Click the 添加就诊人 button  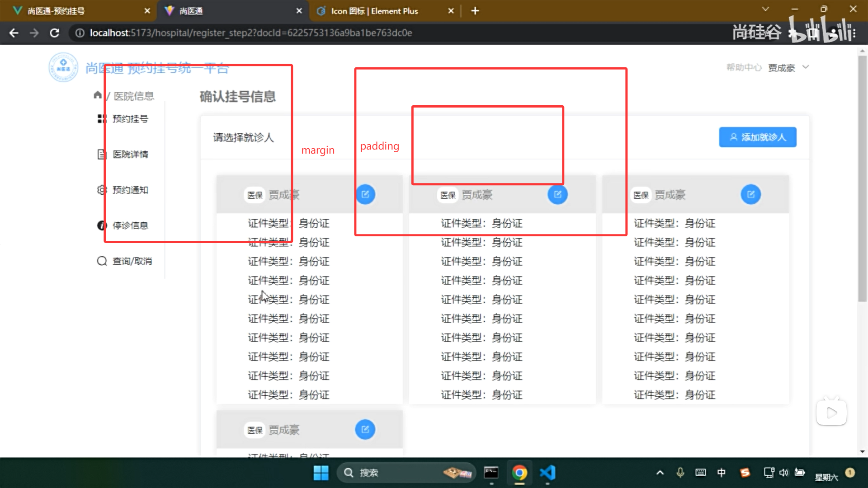[x=757, y=137]
